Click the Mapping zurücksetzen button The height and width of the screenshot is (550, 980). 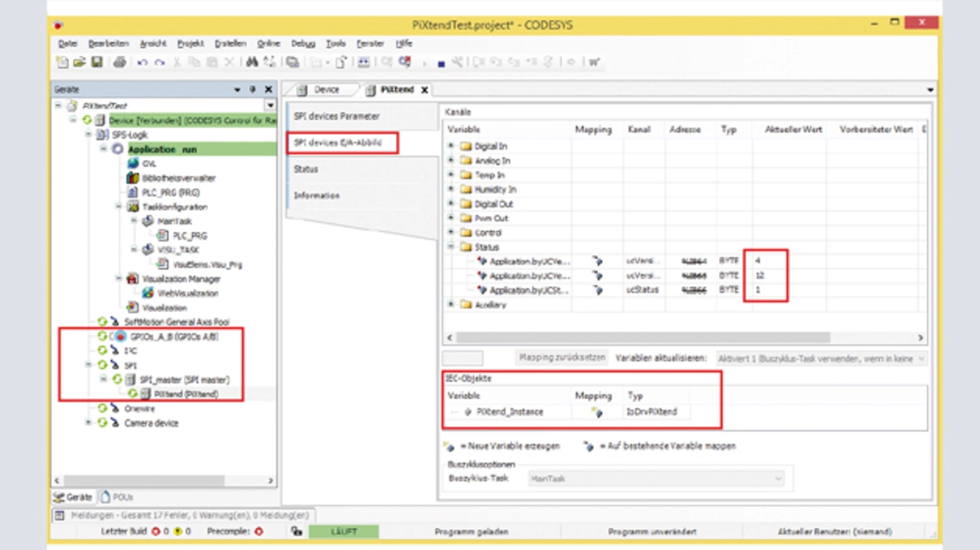tap(563, 357)
